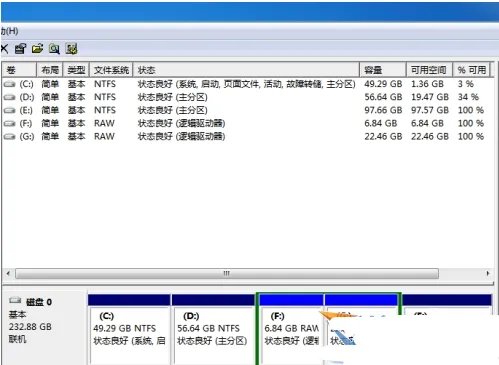Open the 帮助(H) help menu
499x365 pixels.
[9, 31]
